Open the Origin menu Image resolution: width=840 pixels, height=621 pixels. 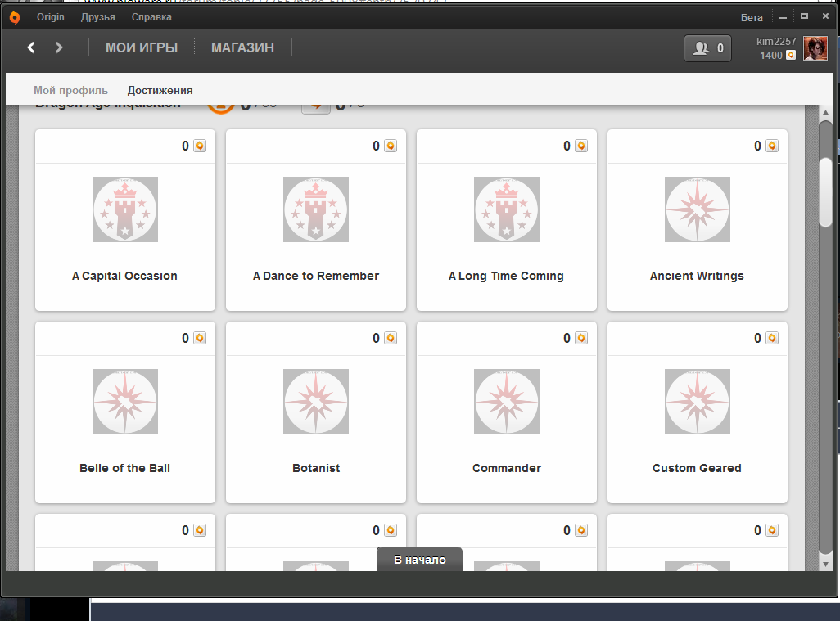click(x=51, y=17)
